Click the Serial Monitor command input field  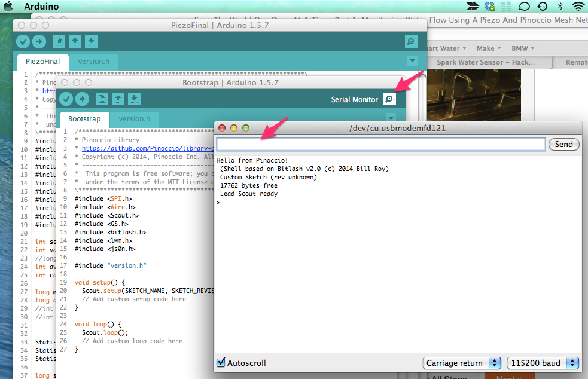coord(380,144)
